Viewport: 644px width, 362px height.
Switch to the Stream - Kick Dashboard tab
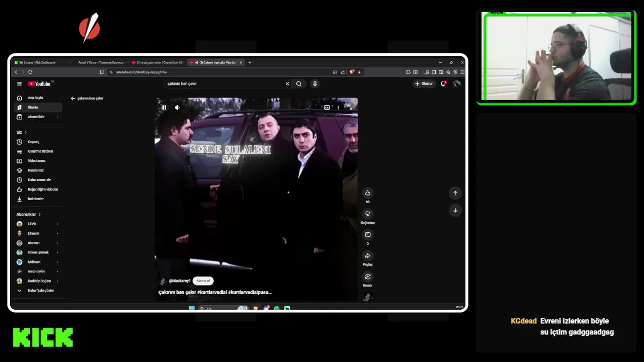point(39,62)
